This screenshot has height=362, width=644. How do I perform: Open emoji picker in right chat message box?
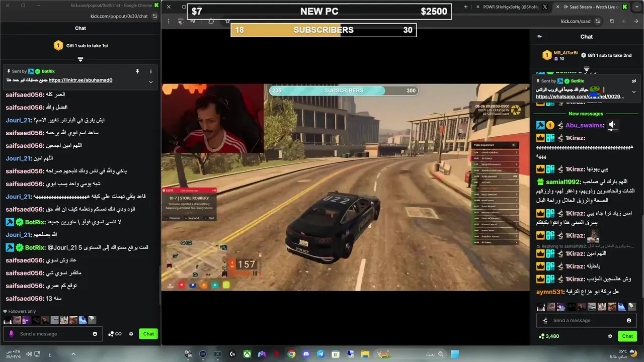[x=629, y=320]
